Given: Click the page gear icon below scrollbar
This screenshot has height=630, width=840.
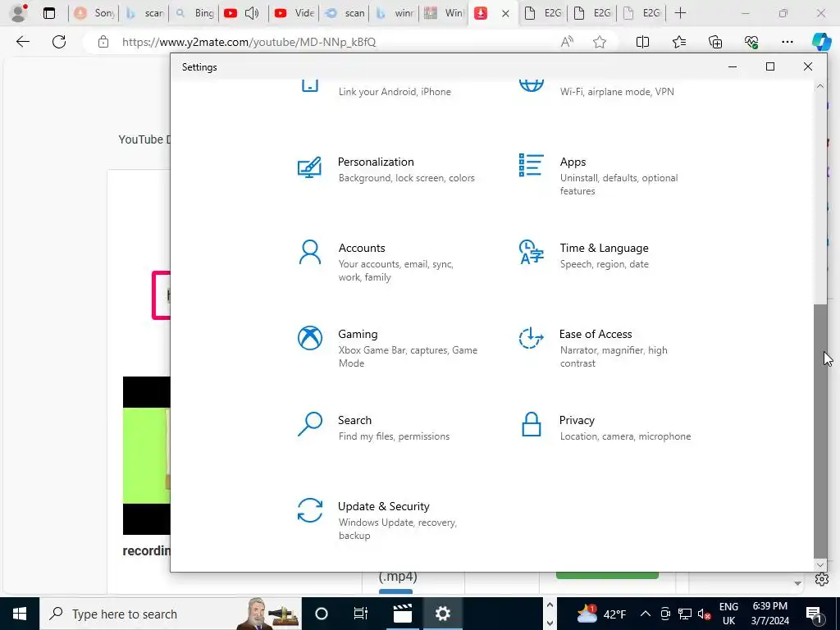Looking at the screenshot, I should coord(822,579).
